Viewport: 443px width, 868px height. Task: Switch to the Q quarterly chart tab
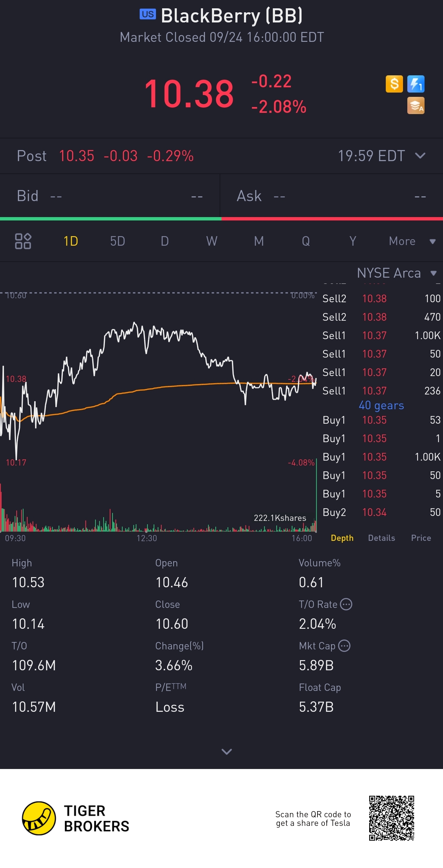tap(306, 241)
